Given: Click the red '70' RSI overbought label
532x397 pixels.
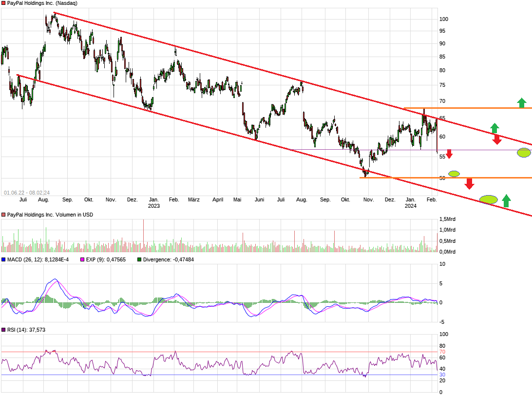Looking at the screenshot, I should pyautogui.click(x=442, y=352).
